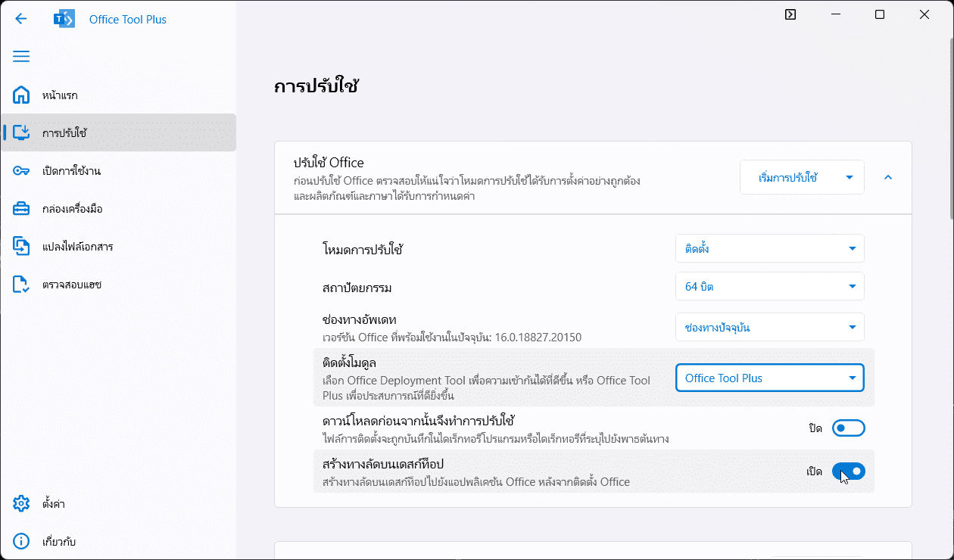Open the ช่องทางอัพเดท dropdown showing ช่องทางปัจจุบัน
This screenshot has width=954, height=560.
click(769, 327)
